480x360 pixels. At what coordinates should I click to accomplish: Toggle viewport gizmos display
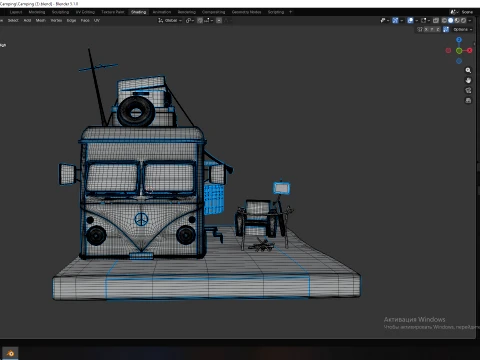point(395,20)
